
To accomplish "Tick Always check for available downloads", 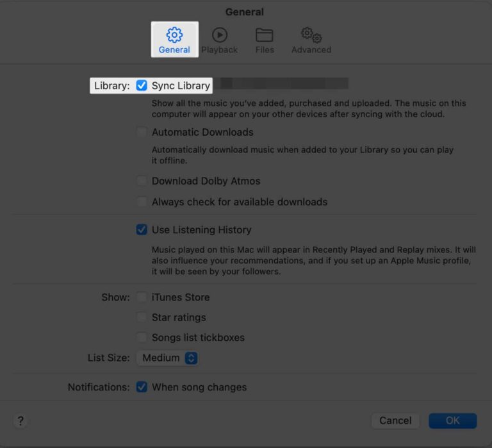I will pos(142,202).
